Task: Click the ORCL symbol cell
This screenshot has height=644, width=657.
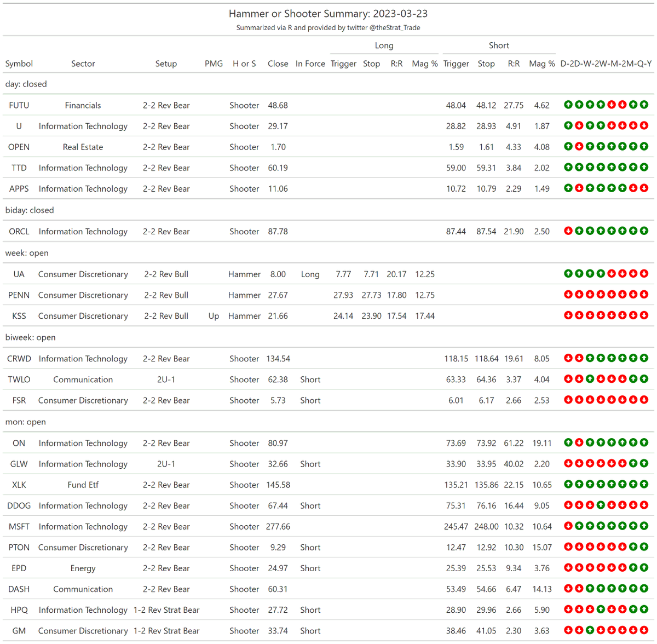Action: (x=19, y=231)
